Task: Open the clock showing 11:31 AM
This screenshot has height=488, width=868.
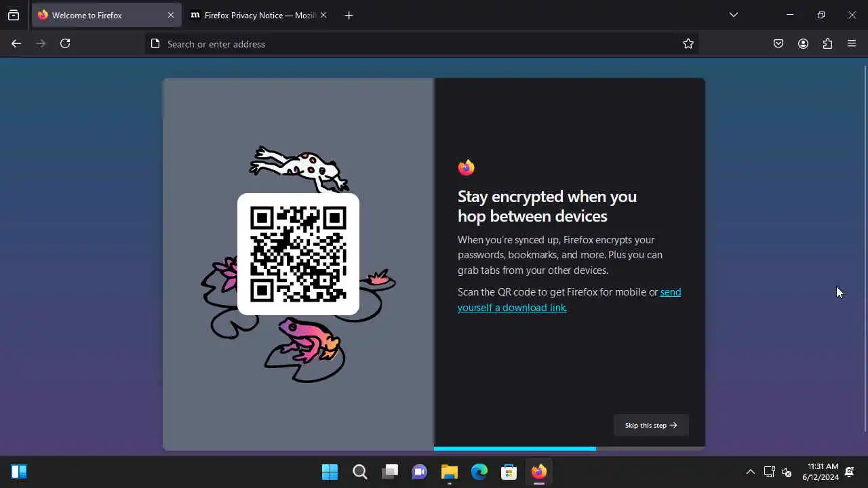Action: point(821,472)
